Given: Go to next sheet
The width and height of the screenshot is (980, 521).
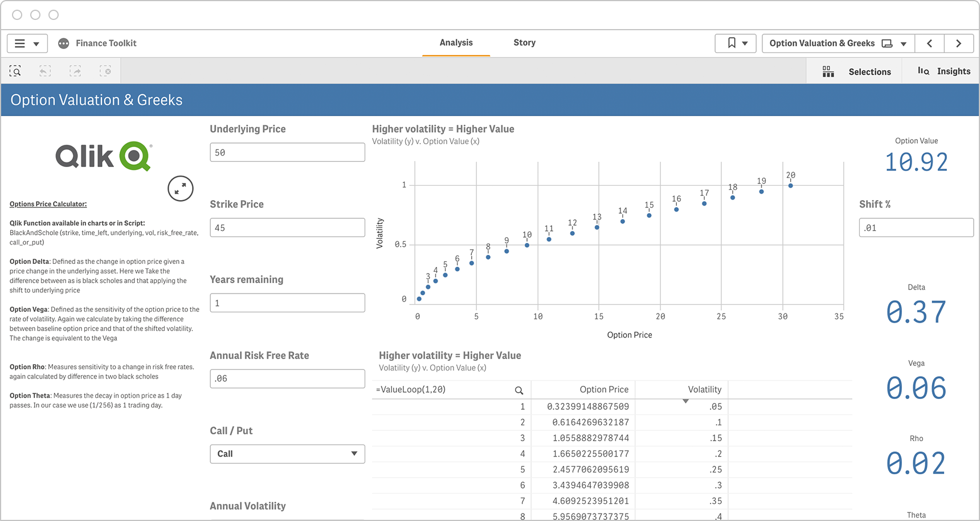Looking at the screenshot, I should coord(959,43).
